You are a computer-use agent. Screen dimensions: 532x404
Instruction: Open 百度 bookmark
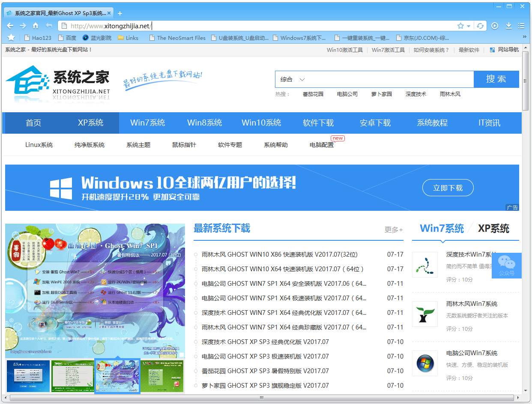[x=67, y=38]
